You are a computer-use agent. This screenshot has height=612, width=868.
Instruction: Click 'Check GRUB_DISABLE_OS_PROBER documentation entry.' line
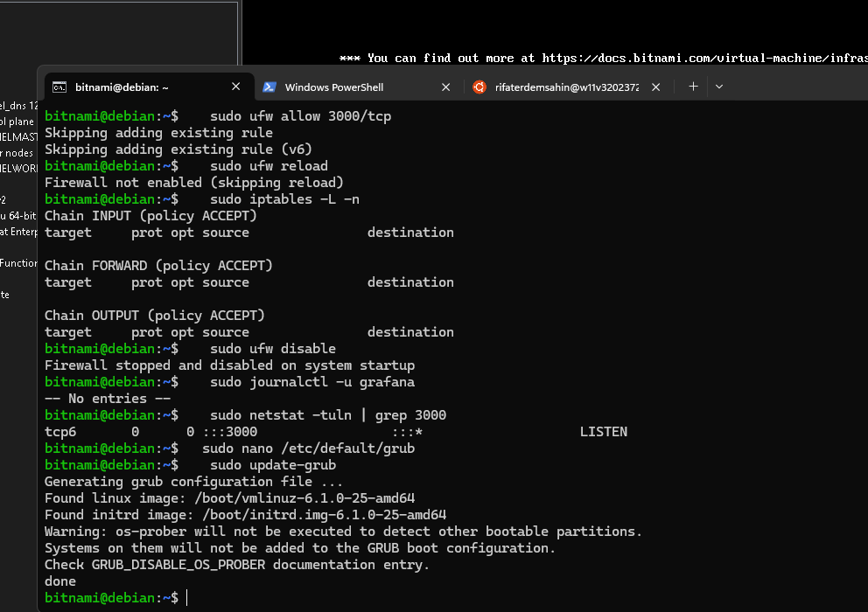point(237,565)
